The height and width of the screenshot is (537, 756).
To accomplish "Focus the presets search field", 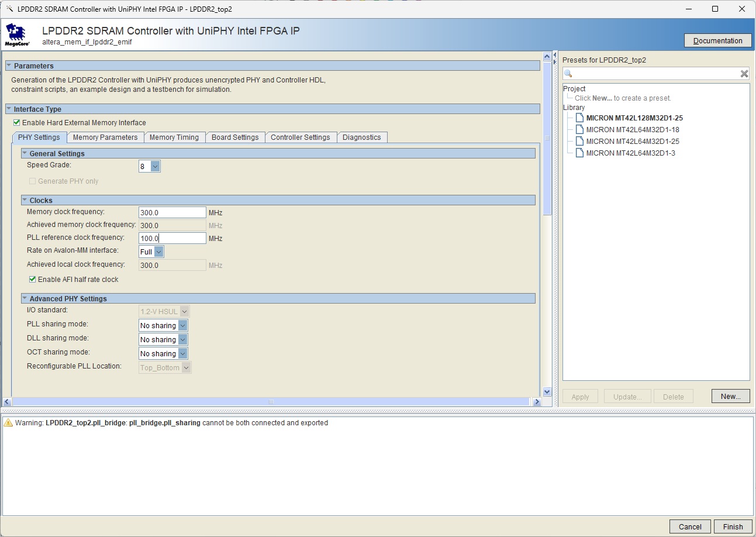I will tap(656, 74).
